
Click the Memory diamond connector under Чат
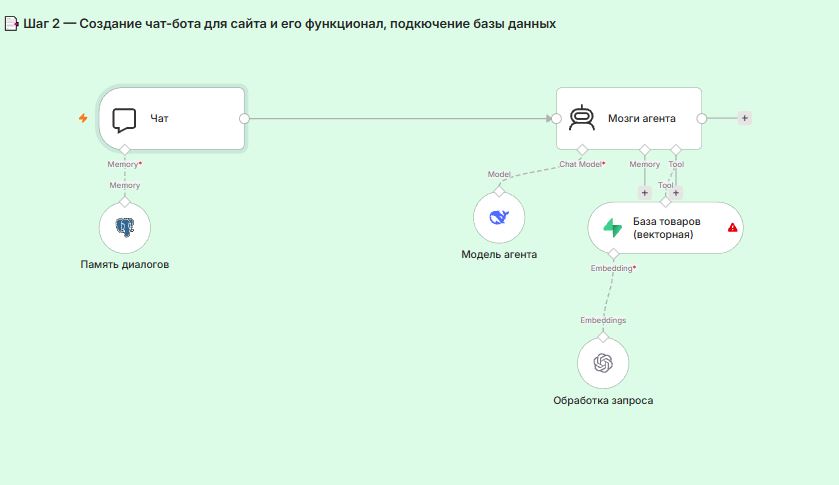(125, 149)
